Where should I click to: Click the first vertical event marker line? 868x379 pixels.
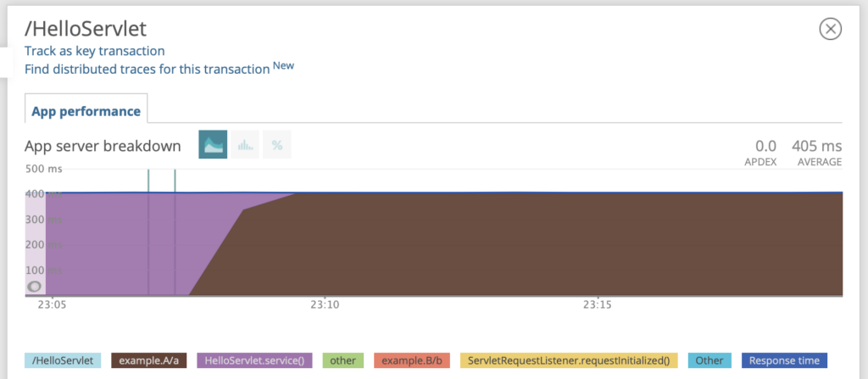[148, 232]
